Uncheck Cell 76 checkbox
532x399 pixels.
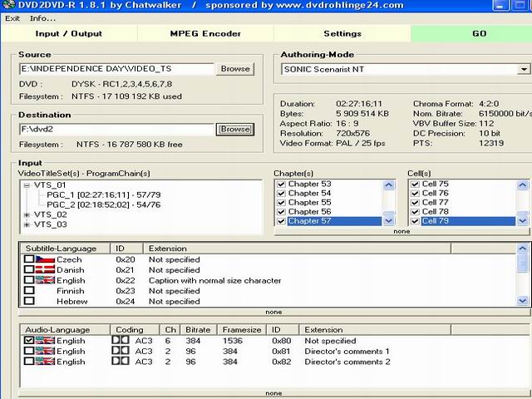pyautogui.click(x=415, y=194)
